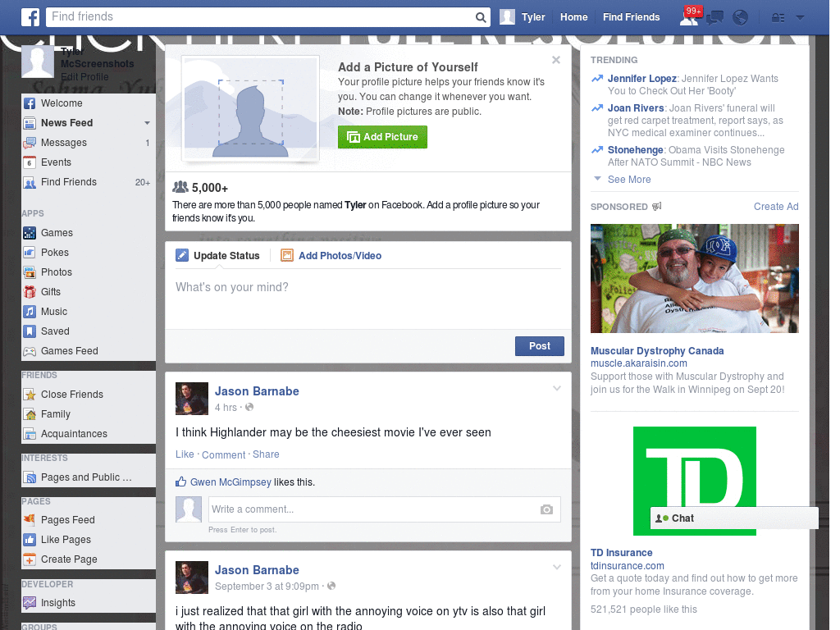Image resolution: width=840 pixels, height=630 pixels.
Task: Click the Facebook logo icon
Action: [x=30, y=17]
